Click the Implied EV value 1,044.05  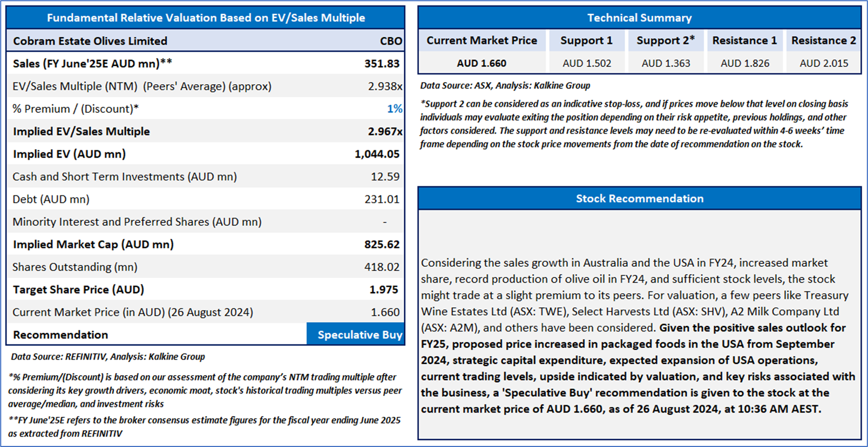[377, 154]
